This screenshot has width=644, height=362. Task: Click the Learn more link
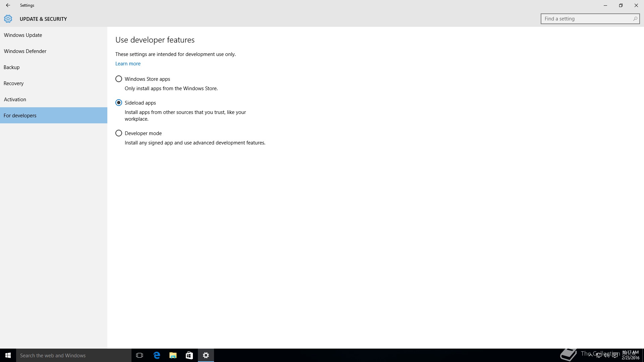[x=128, y=64]
